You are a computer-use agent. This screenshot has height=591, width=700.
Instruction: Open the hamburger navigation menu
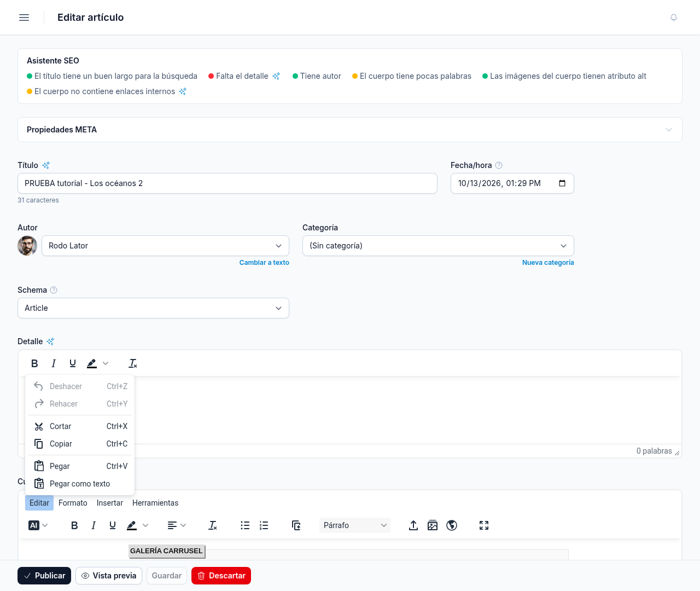(24, 18)
